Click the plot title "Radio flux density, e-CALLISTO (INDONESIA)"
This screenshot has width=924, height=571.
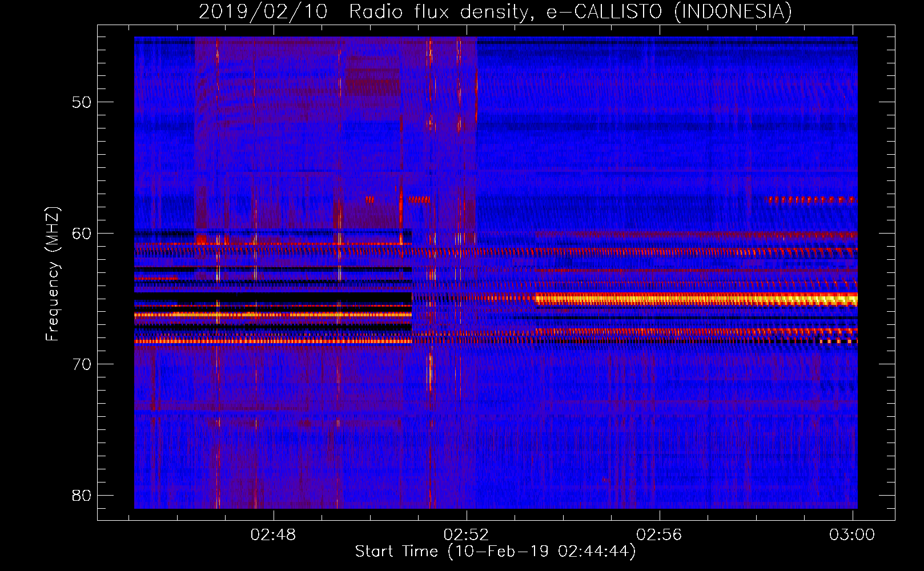click(x=570, y=11)
